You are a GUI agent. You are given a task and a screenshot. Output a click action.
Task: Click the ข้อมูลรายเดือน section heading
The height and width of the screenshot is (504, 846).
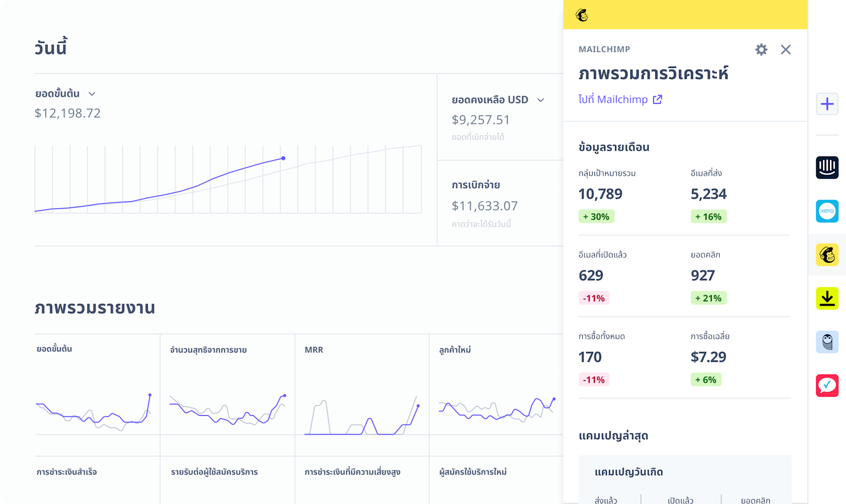(614, 147)
